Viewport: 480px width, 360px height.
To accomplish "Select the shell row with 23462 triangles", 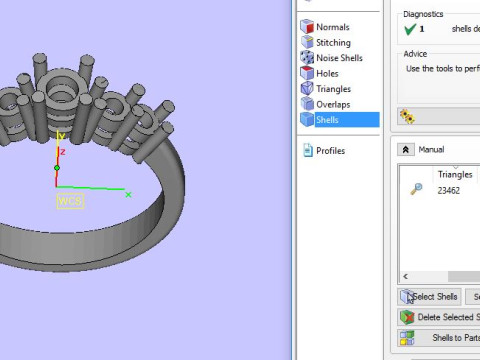I will click(x=439, y=190).
